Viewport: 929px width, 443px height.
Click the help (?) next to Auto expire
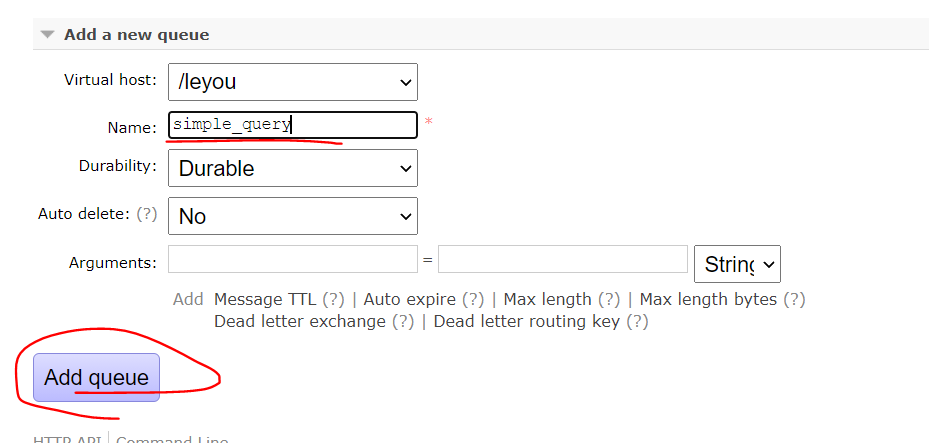click(473, 299)
